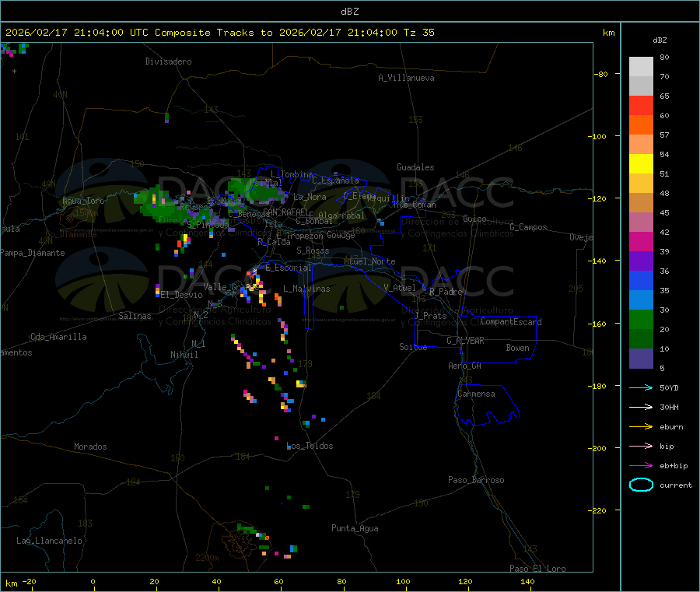
Task: Click the El_Desvio map label
Action: tap(181, 295)
